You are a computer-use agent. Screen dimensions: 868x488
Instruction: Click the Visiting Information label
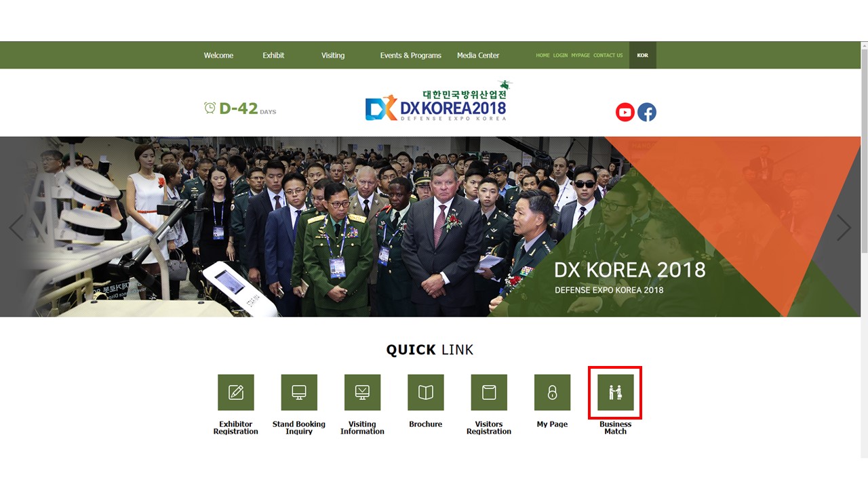coord(362,428)
